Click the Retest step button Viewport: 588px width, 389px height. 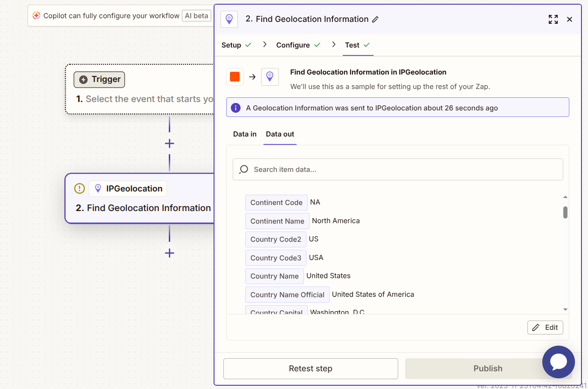pos(311,369)
